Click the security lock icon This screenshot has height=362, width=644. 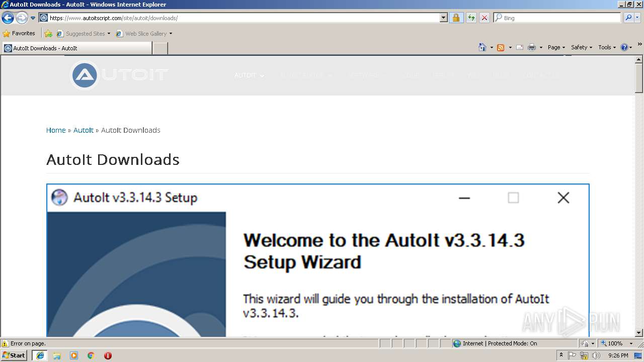coord(456,18)
